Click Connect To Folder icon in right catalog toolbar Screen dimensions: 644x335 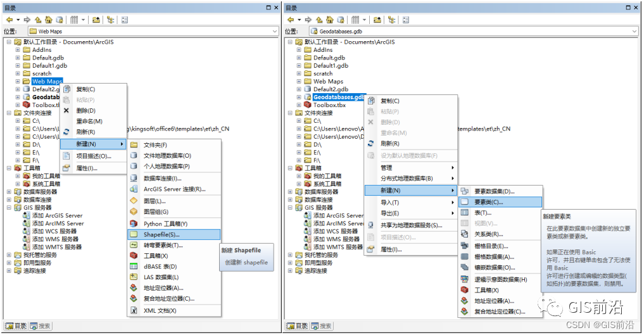point(377,20)
